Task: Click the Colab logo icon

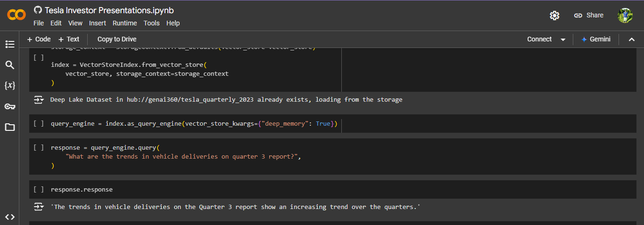Action: coord(17,15)
